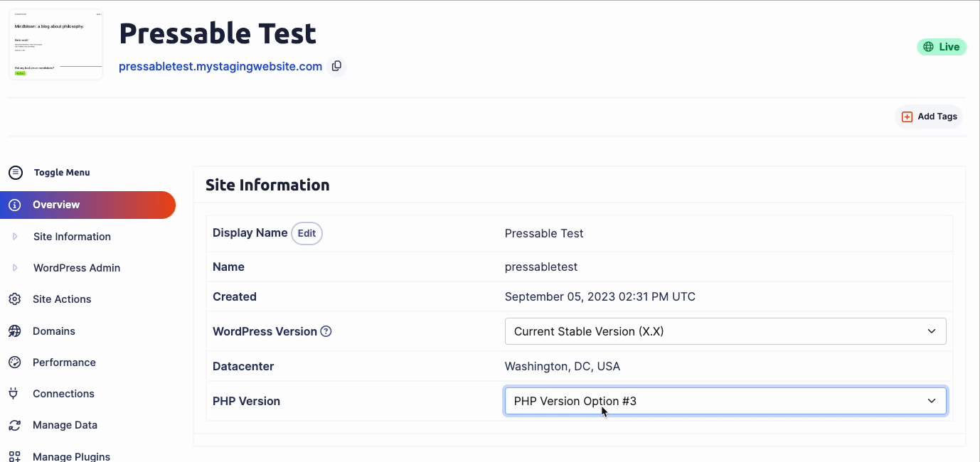
Task: Click the Manage Data sync icon
Action: (15, 425)
